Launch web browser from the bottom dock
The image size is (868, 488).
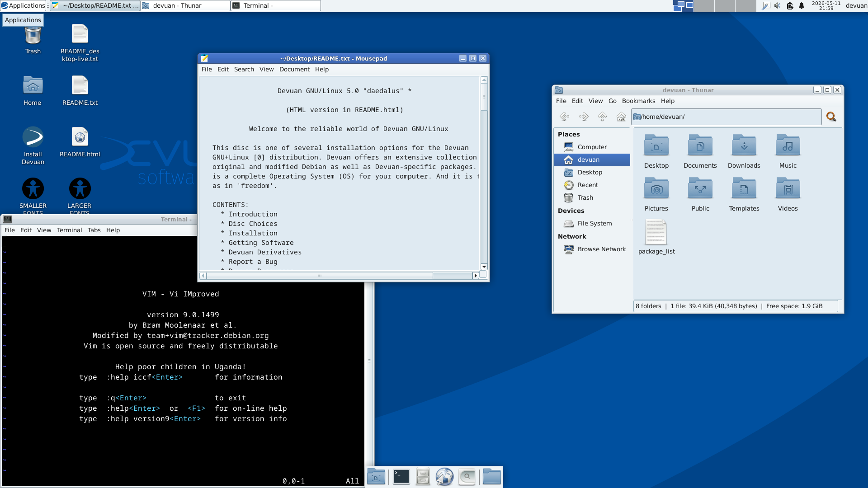(x=444, y=477)
